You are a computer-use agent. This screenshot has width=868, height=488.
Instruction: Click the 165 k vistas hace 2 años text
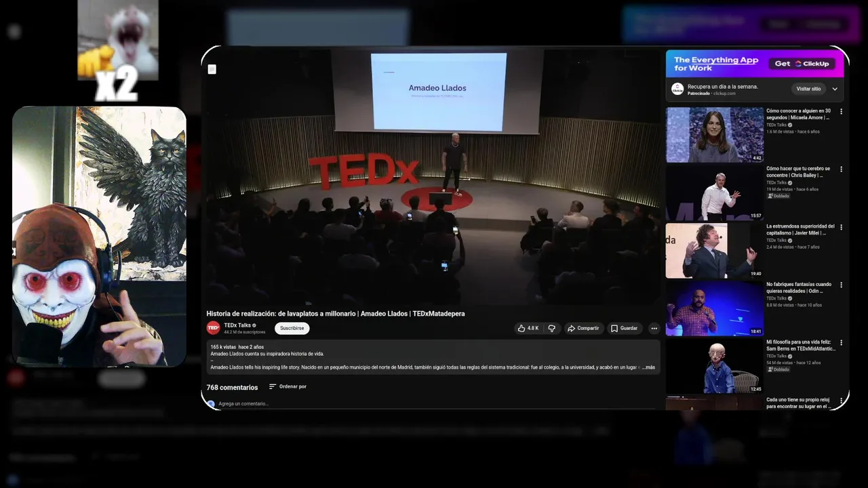(237, 347)
